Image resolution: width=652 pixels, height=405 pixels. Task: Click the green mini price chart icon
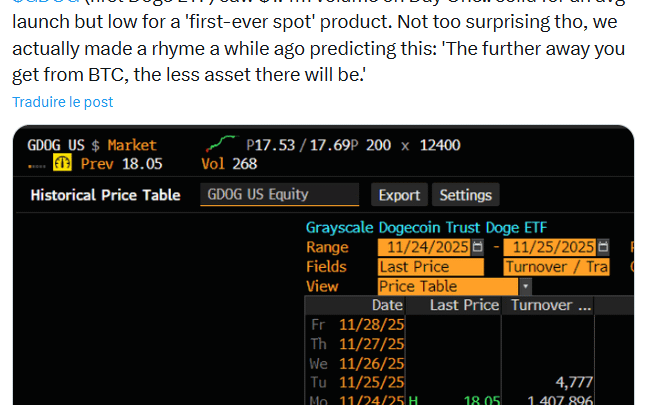click(x=222, y=143)
